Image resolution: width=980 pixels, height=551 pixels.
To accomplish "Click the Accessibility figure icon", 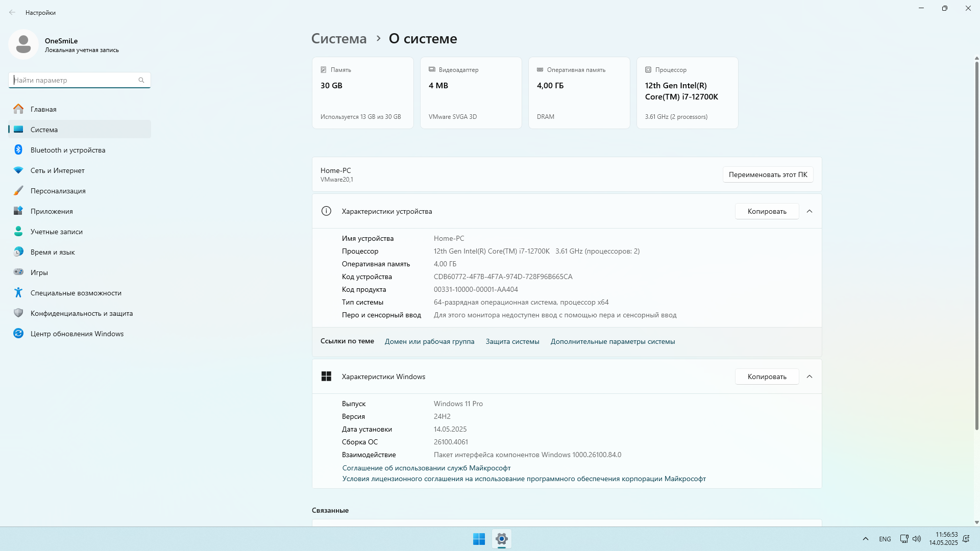I will [x=18, y=293].
